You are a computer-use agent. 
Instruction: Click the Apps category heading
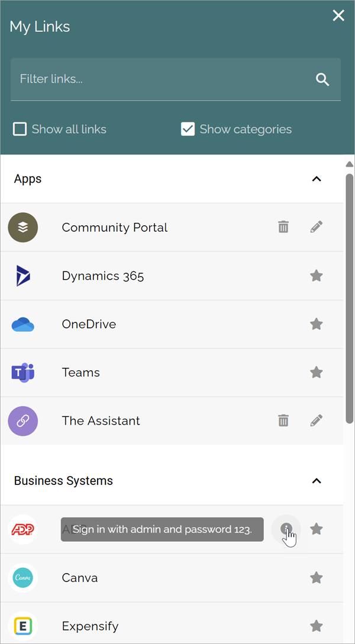point(28,179)
